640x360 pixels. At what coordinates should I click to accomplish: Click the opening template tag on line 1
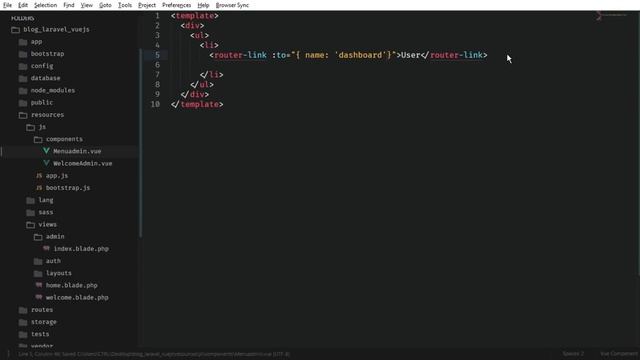pos(195,16)
